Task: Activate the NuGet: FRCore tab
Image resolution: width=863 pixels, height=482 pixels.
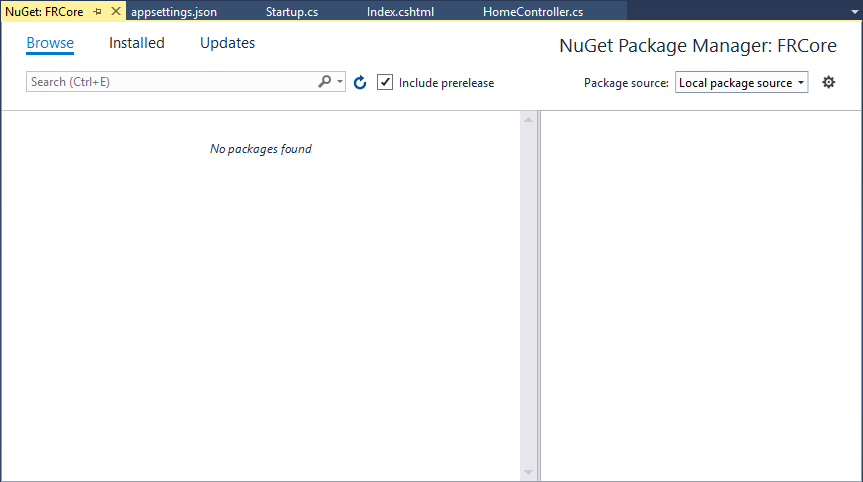Action: [x=44, y=12]
